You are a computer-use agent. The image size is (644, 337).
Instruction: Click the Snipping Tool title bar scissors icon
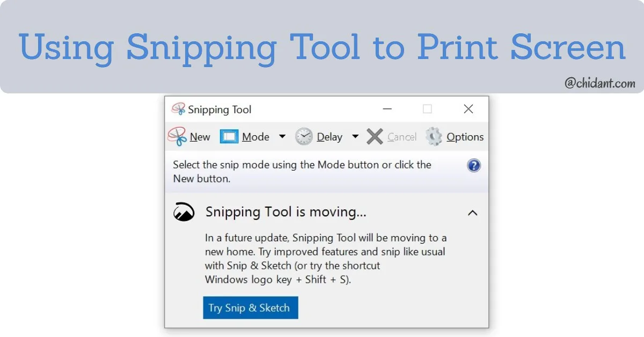(x=178, y=109)
